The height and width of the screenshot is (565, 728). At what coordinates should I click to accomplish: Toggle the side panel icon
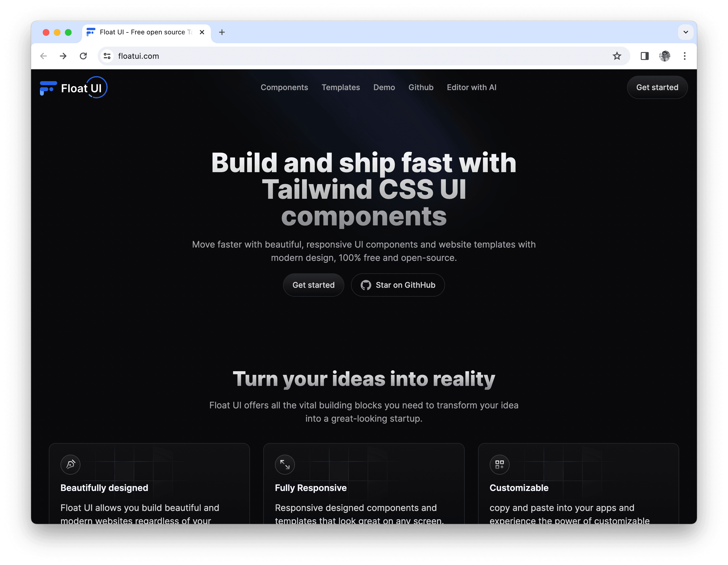point(645,56)
